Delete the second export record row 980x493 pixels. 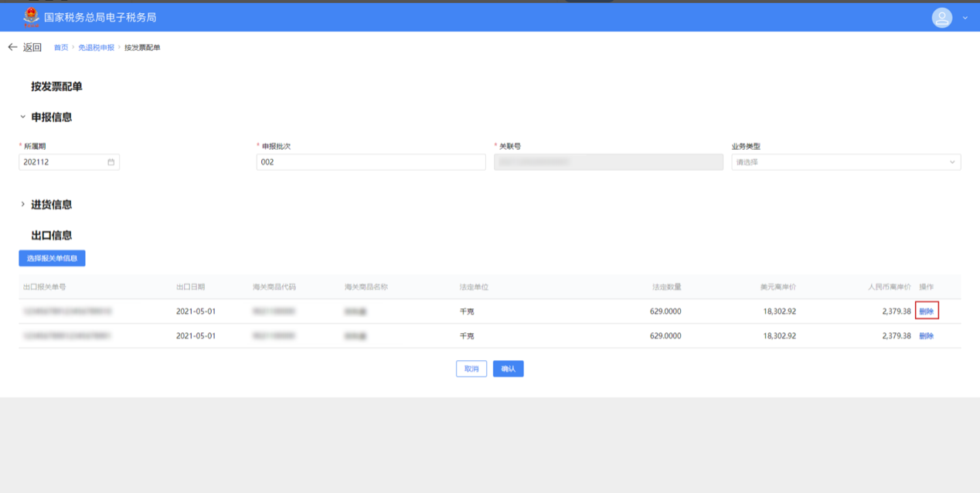926,336
